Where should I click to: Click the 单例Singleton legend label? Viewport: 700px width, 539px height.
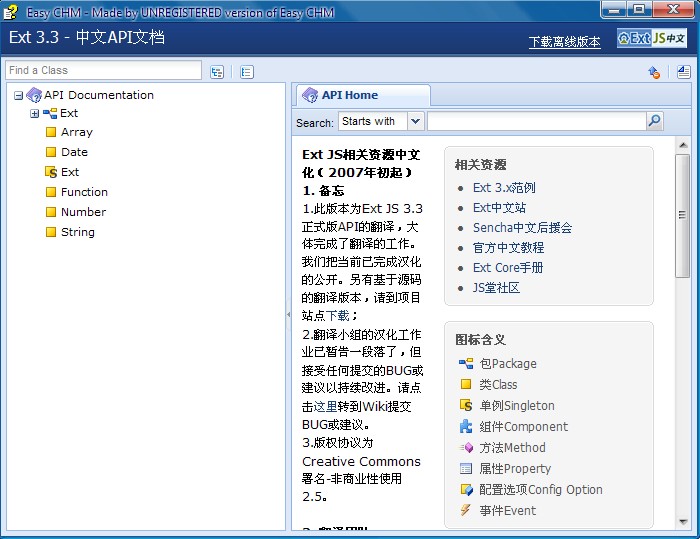click(x=517, y=405)
